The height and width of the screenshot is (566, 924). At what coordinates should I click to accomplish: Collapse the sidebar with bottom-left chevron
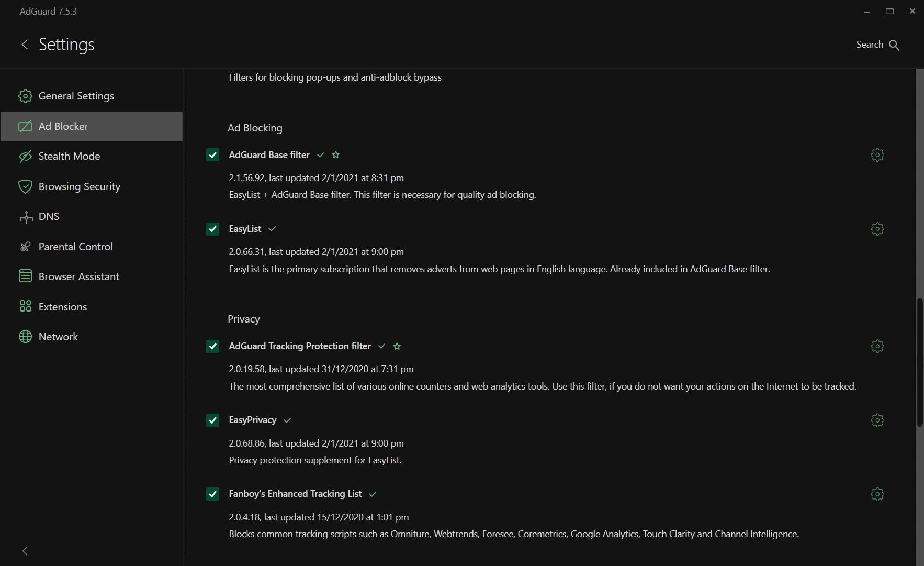[25, 551]
